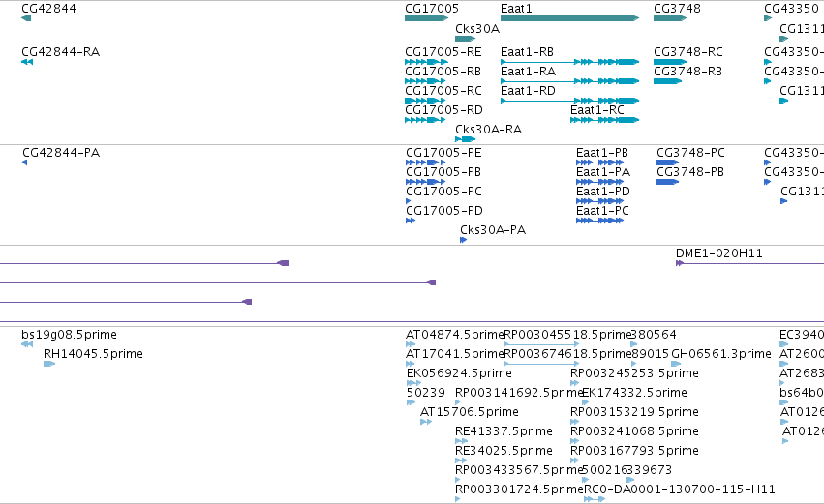
Task: Select EST RP003167793.5prime
Action: point(574,460)
